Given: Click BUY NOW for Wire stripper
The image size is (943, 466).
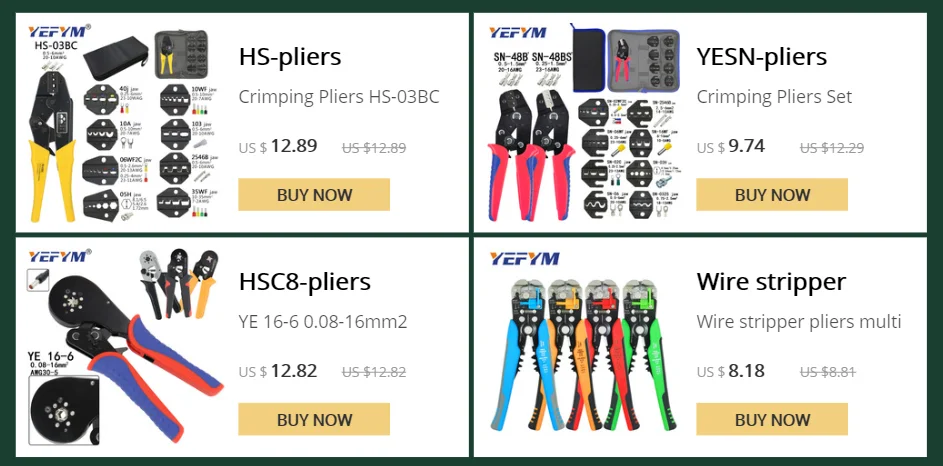Looking at the screenshot, I should 772,419.
